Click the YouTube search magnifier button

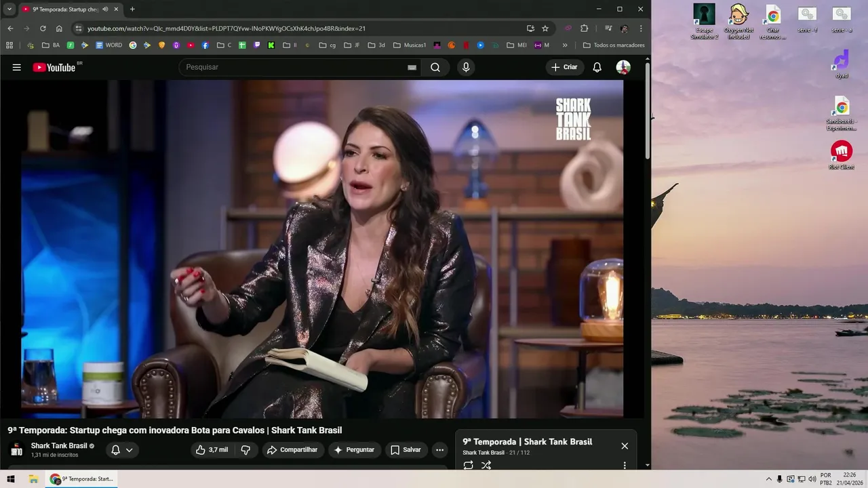435,67
